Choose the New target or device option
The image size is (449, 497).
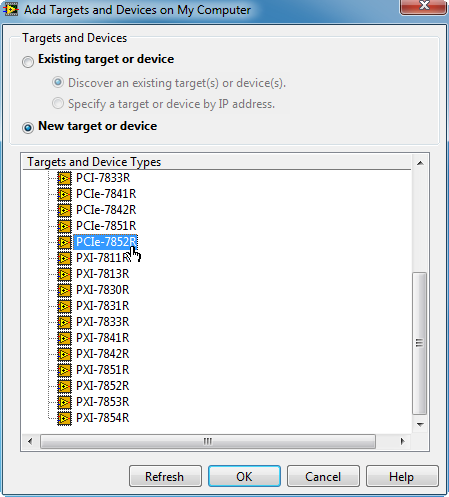(x=28, y=128)
